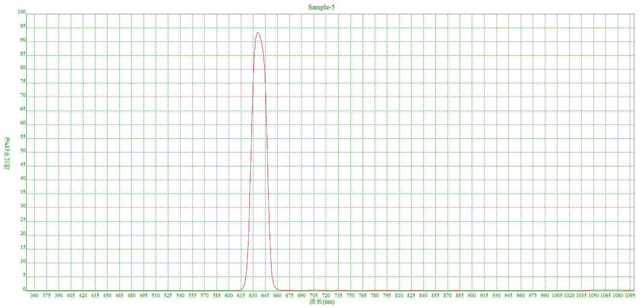Select transmittance tick label 90
This screenshot has width=644, height=308.
tap(23, 40)
